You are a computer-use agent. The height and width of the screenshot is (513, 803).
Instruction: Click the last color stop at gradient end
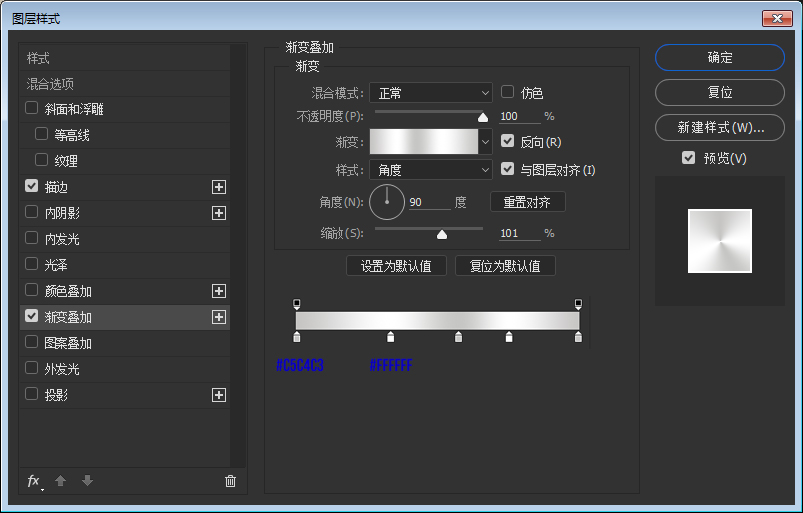coord(578,336)
